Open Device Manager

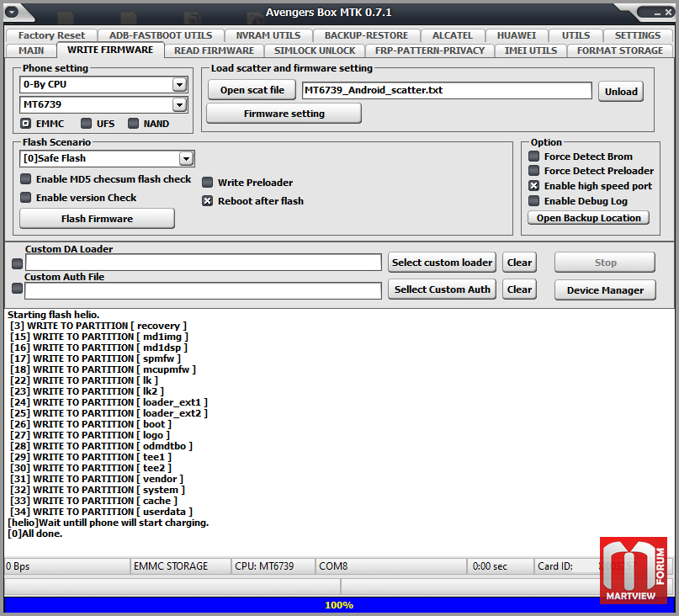click(x=605, y=290)
